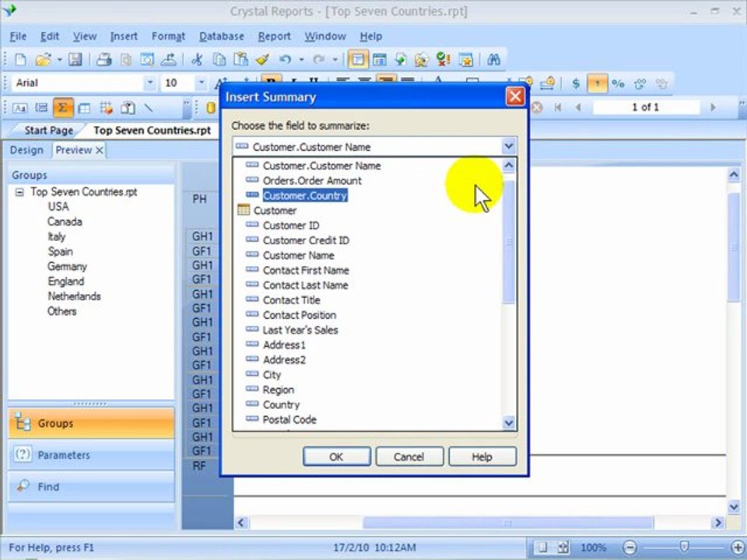Click the Format Painter brush icon

[262, 60]
